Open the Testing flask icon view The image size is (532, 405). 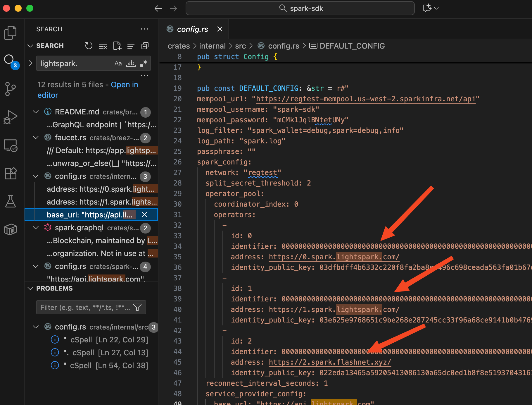coord(11,201)
